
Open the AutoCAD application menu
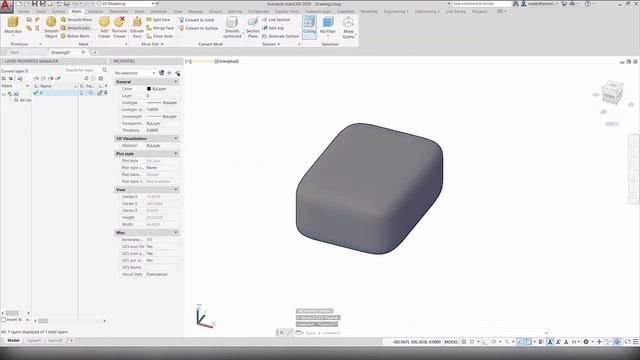[6, 7]
